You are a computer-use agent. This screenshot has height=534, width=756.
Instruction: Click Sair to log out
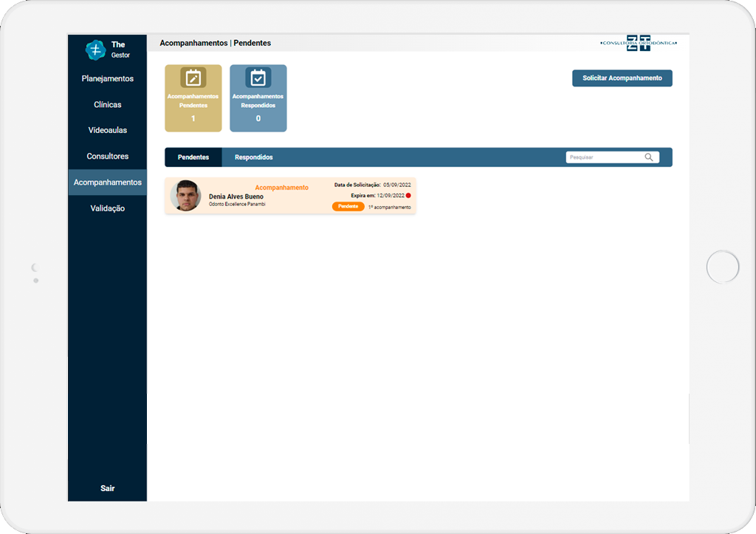[x=108, y=488]
